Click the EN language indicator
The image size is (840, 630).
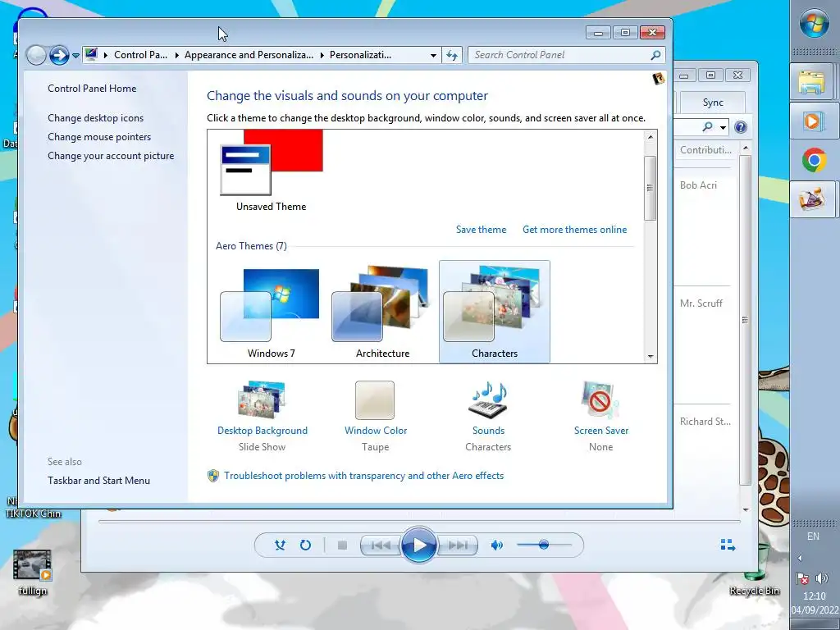(813, 536)
